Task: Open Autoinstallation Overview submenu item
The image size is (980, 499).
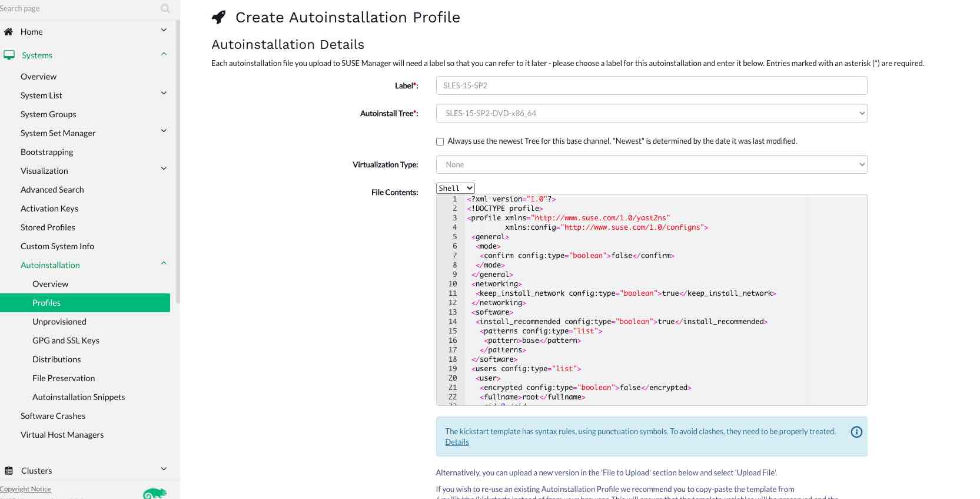Action: click(x=50, y=284)
